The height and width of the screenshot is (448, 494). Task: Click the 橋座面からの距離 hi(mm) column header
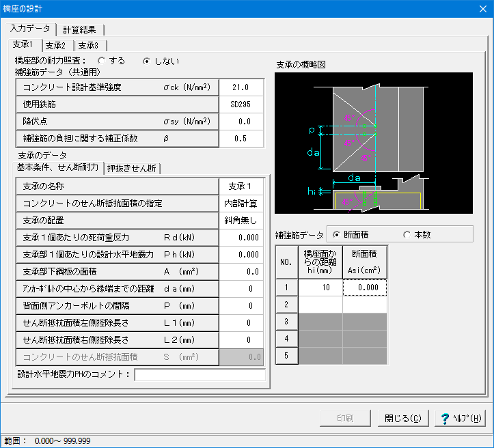pos(320,262)
